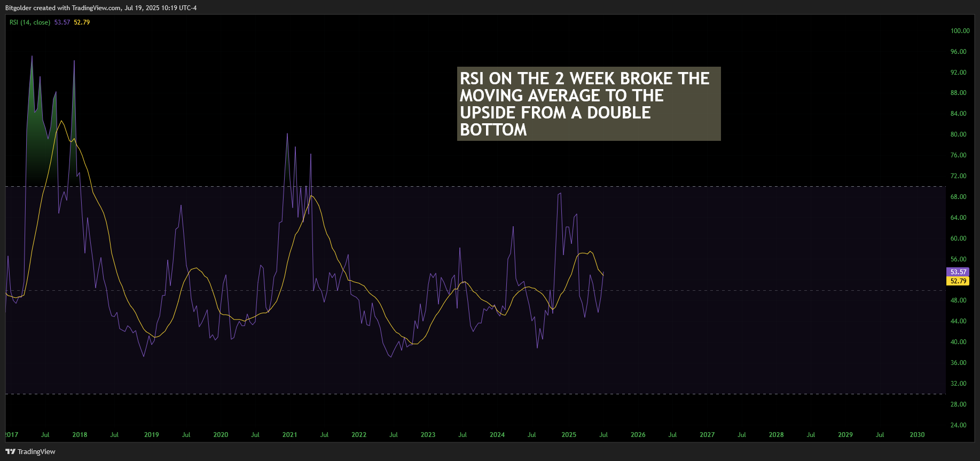This screenshot has width=980, height=461.
Task: Click the TradingView logo at bottom left
Action: tap(30, 451)
